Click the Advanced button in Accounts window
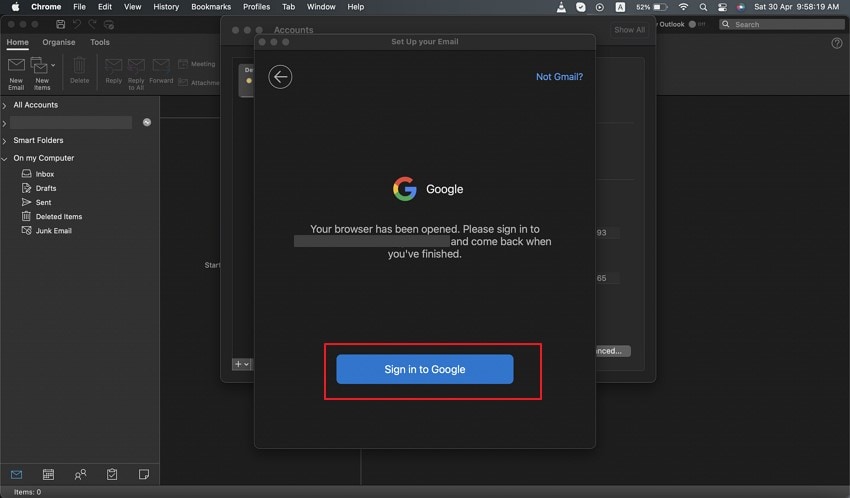Viewport: 850px width, 498px height. (x=613, y=351)
